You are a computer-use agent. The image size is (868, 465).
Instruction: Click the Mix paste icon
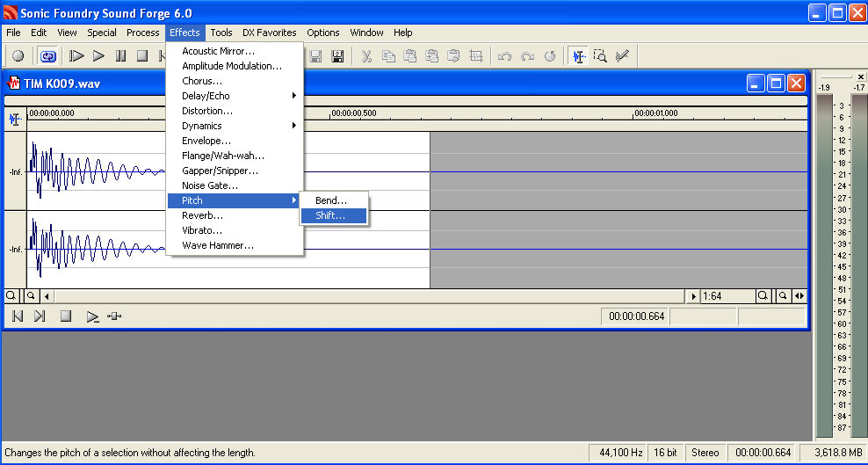(431, 56)
